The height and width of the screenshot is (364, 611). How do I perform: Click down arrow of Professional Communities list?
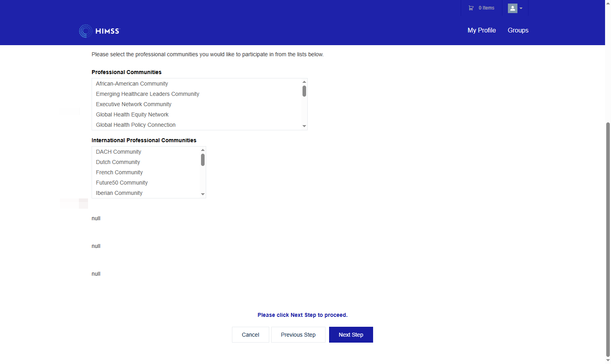[305, 126]
